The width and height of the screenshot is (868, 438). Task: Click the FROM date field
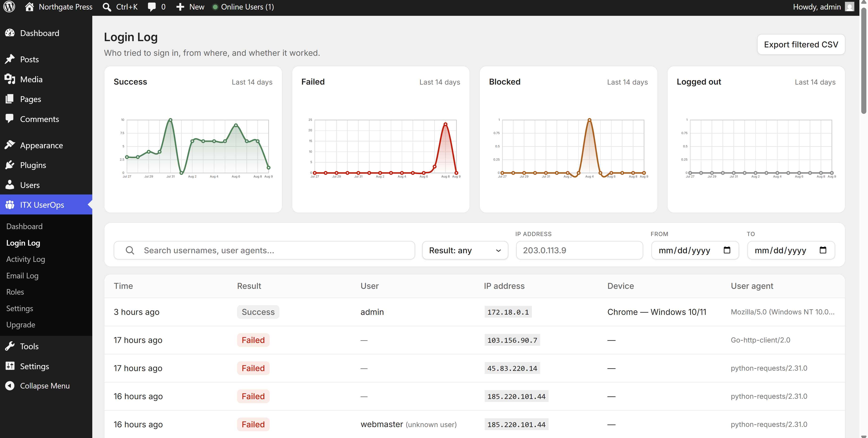click(695, 250)
